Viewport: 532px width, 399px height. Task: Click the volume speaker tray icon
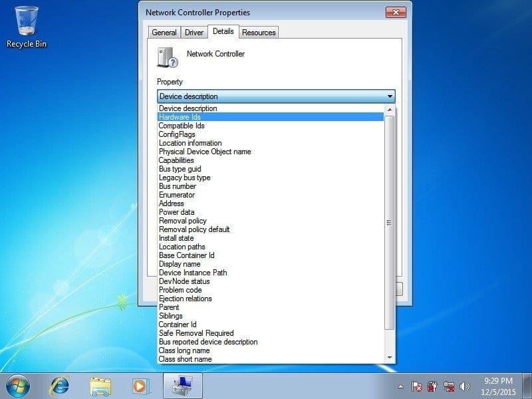(x=464, y=386)
